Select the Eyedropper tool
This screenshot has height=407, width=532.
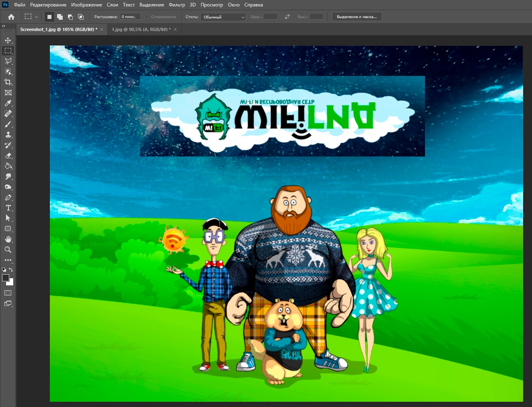[x=8, y=103]
